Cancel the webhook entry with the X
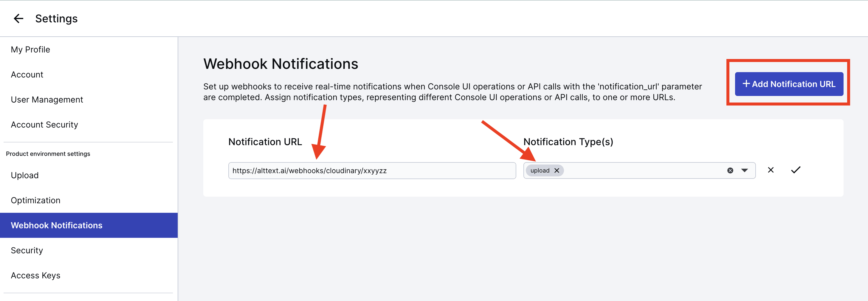This screenshot has width=868, height=301. coord(771,170)
